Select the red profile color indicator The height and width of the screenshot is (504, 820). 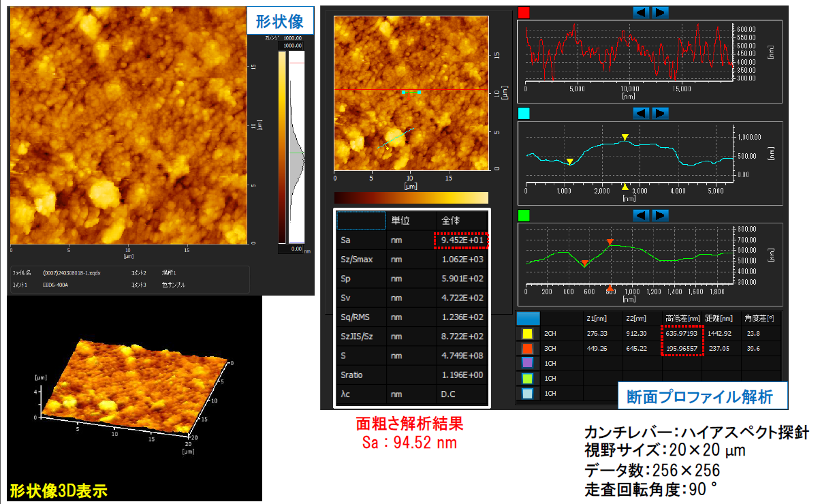click(524, 12)
